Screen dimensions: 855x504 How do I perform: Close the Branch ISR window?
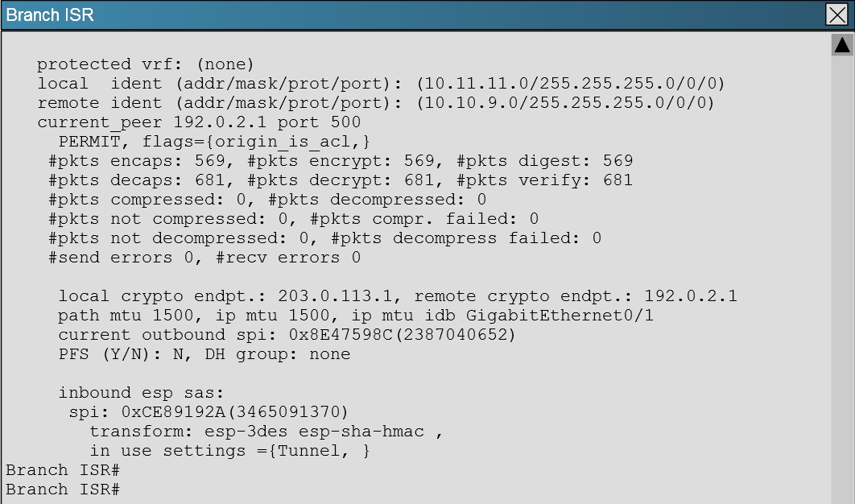tap(836, 15)
